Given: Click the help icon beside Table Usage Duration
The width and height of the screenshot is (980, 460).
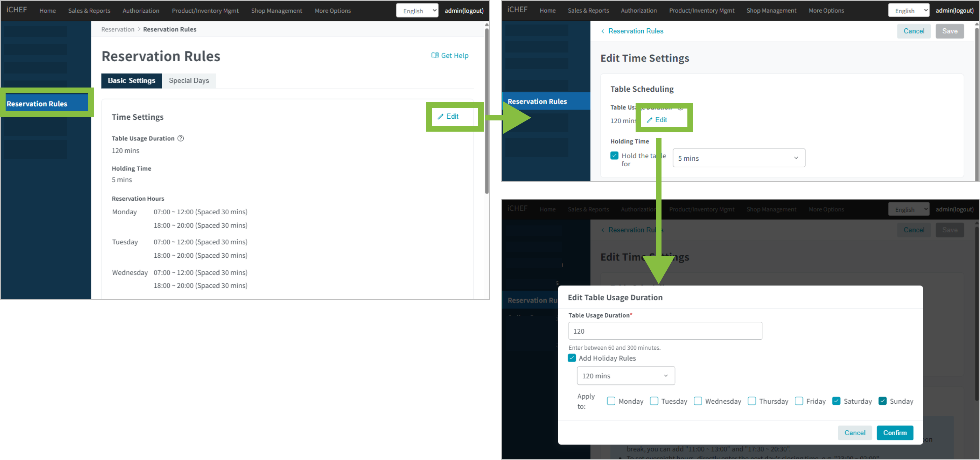Looking at the screenshot, I should point(181,139).
